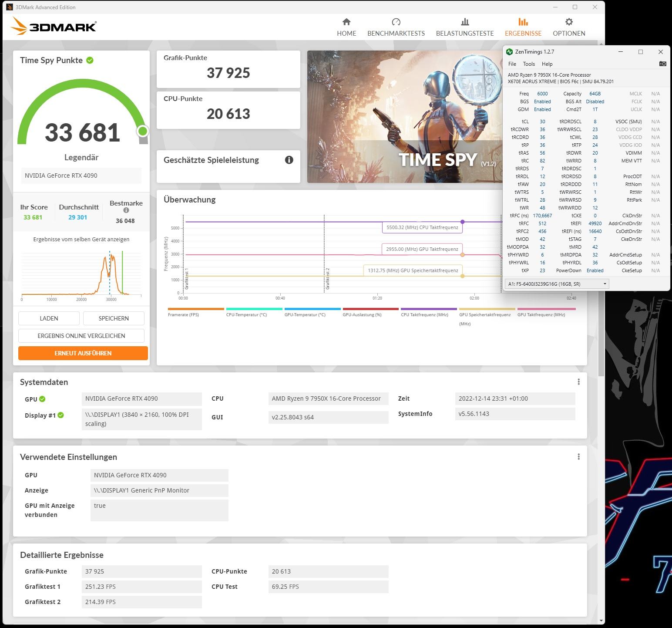Click the Durchschnitt value 29 301

[x=78, y=217]
